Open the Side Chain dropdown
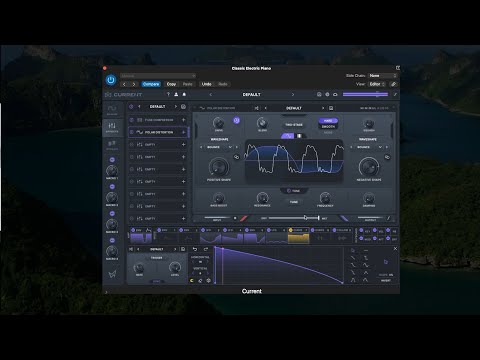 [x=382, y=76]
